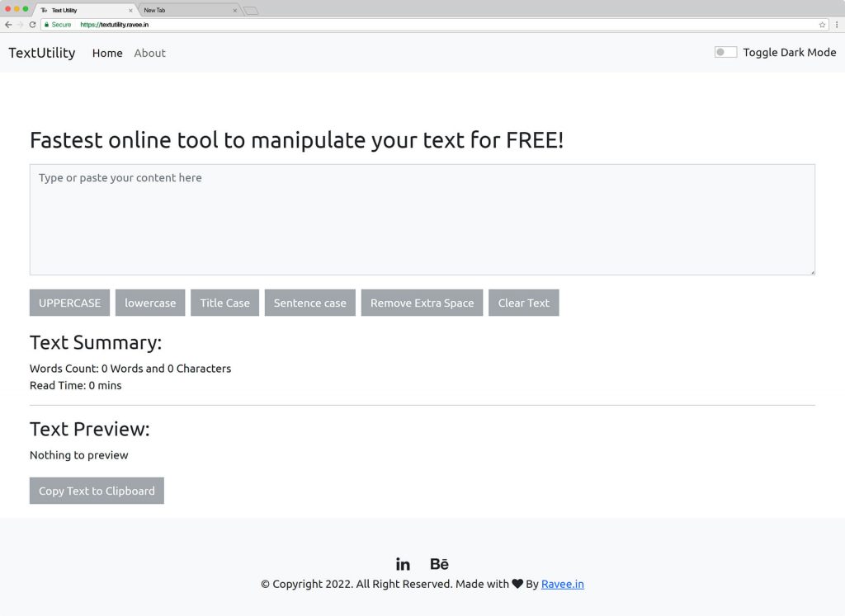The width and height of the screenshot is (845, 616).
Task: Toggle Dark Mode switch
Action: click(725, 52)
